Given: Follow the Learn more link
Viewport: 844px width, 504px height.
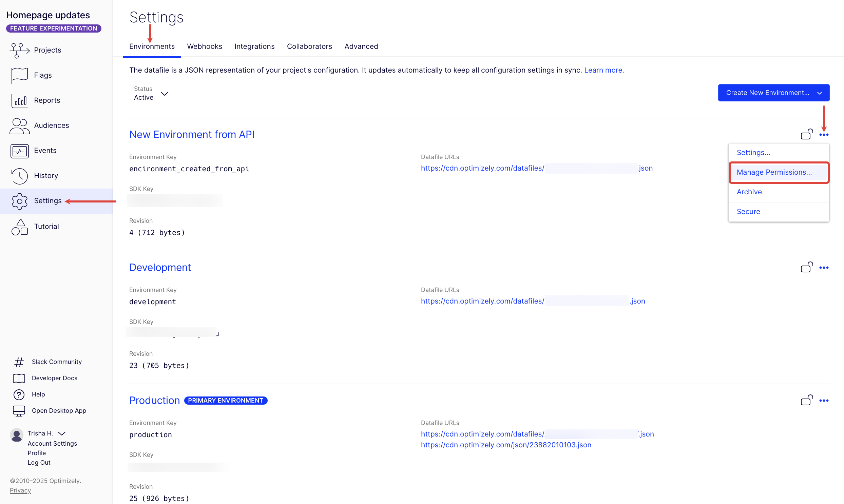Looking at the screenshot, I should pyautogui.click(x=603, y=70).
